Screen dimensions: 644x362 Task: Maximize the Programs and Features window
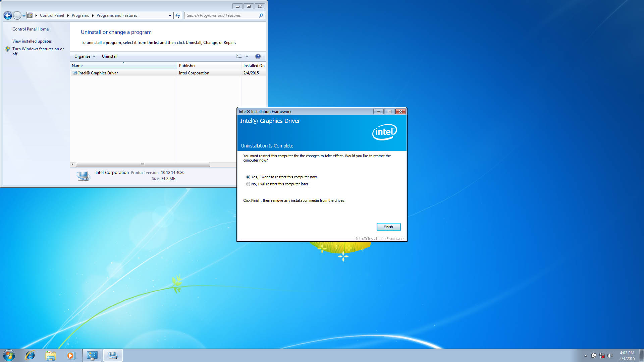click(249, 6)
